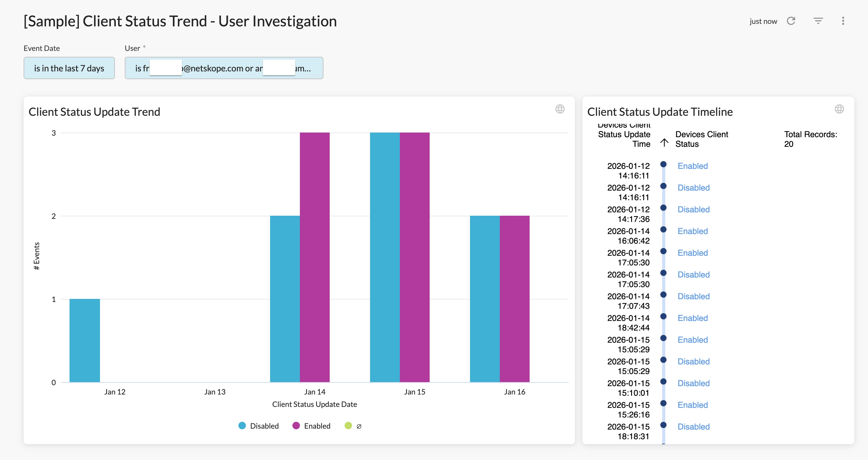
Task: Click the refresh dashboard icon
Action: tap(791, 21)
